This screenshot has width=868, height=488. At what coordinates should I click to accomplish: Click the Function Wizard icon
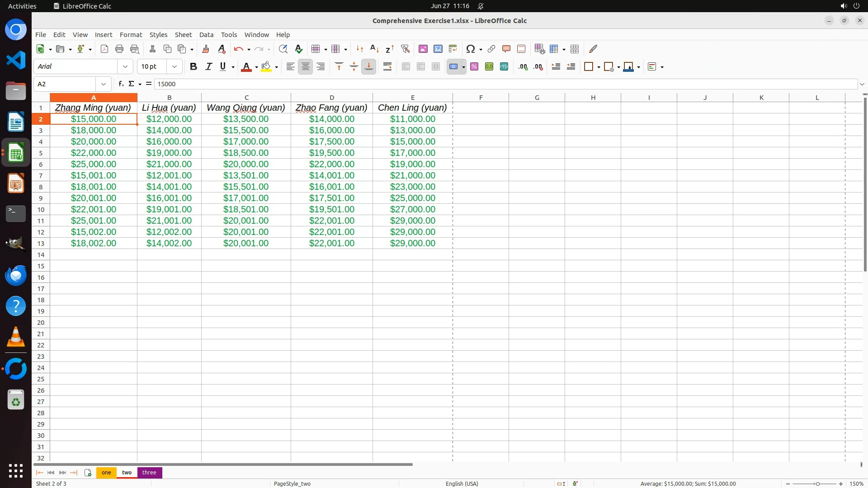[x=121, y=84]
